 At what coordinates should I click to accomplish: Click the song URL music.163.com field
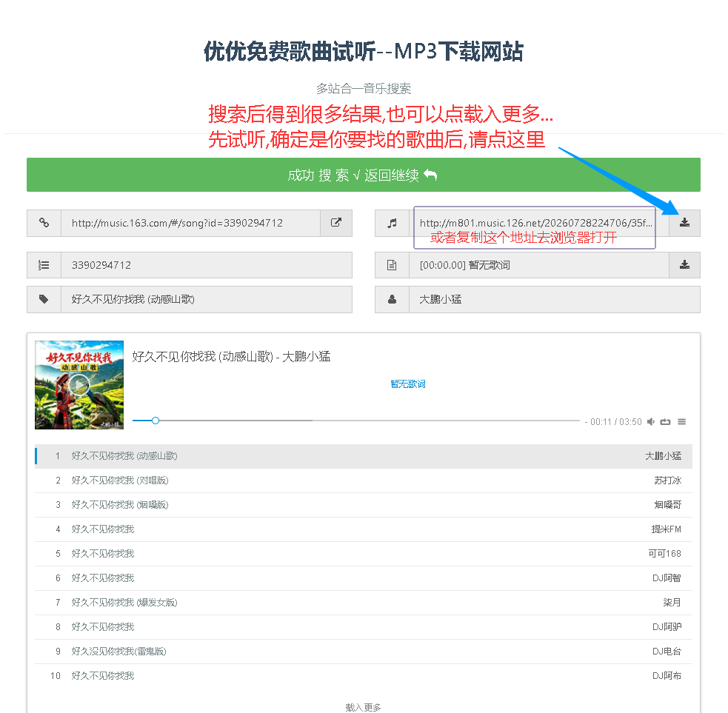click(x=190, y=223)
